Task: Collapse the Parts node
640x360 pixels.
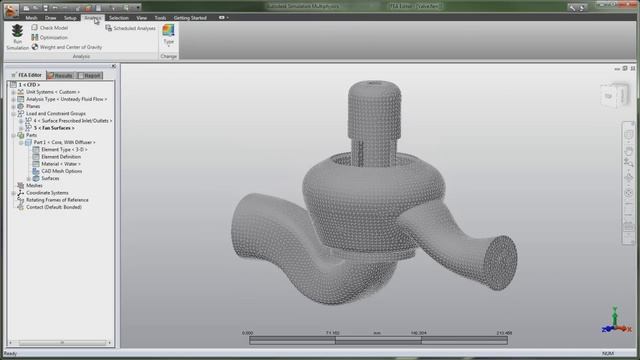Action: click(13, 136)
